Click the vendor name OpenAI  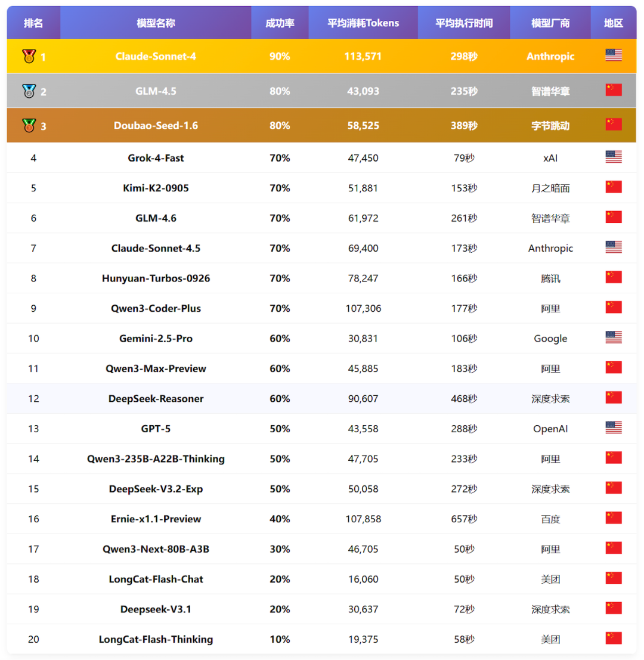[550, 429]
